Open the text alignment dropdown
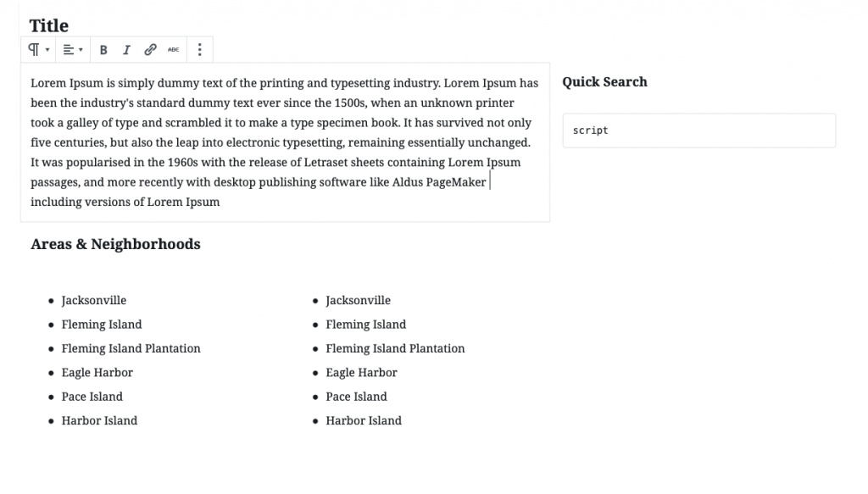This screenshot has width=868, height=494. [x=74, y=50]
